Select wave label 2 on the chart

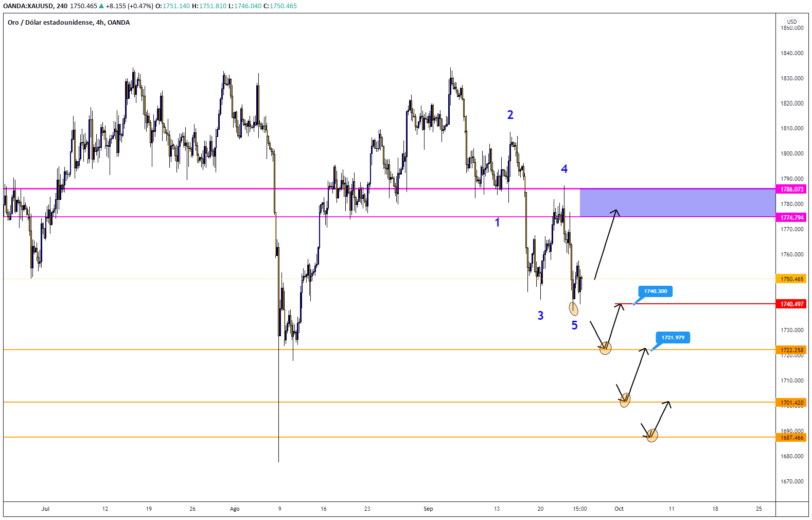510,115
